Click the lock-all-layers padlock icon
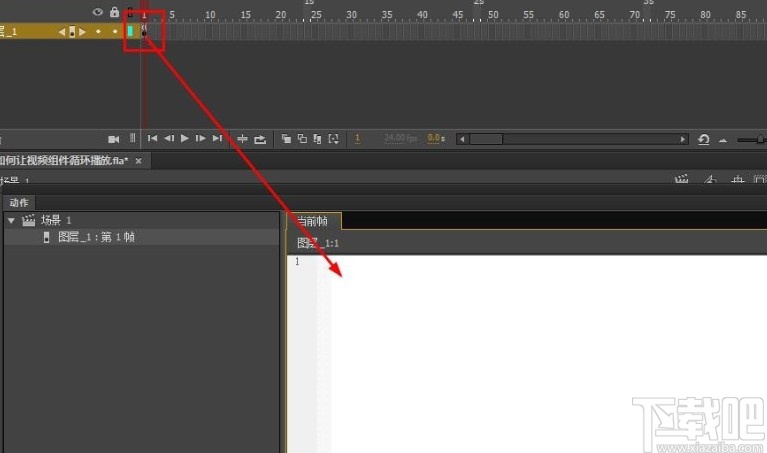The image size is (767, 453). (x=114, y=12)
